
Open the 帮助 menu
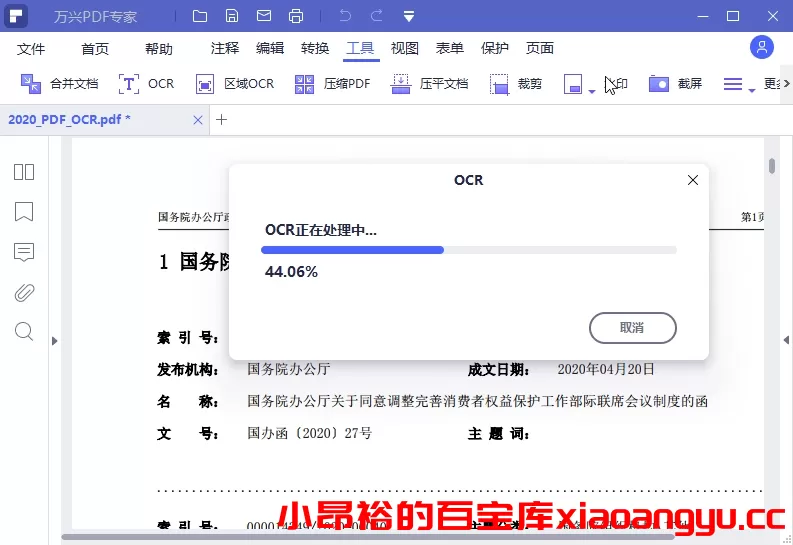tap(159, 49)
